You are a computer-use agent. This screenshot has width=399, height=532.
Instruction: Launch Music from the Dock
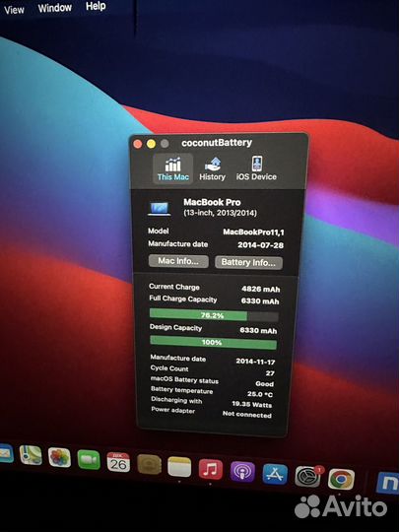point(211,469)
